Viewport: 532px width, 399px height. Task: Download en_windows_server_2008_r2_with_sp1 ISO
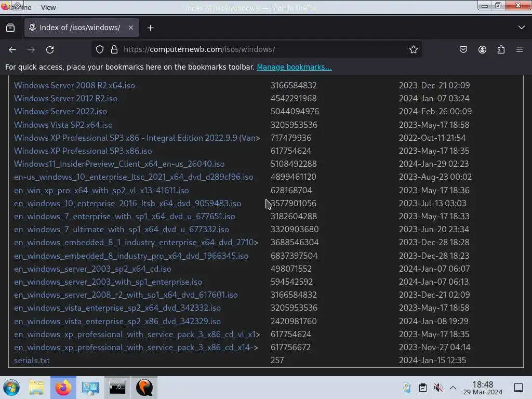[126, 295]
